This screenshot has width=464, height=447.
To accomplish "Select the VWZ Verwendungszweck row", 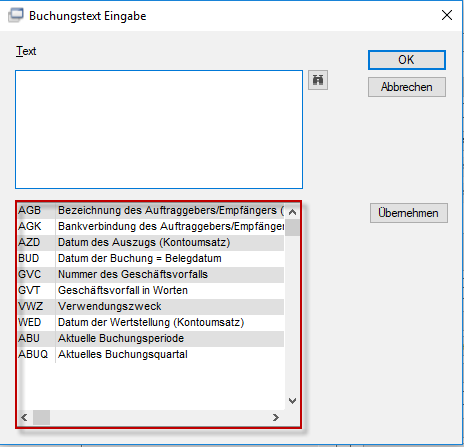I will [151, 307].
